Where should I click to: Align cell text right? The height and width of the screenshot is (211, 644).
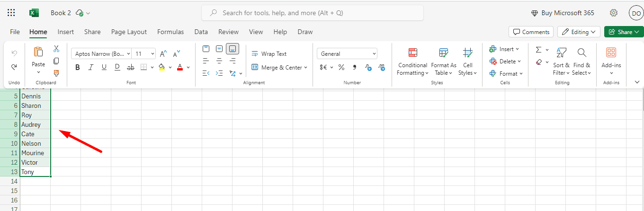233,61
